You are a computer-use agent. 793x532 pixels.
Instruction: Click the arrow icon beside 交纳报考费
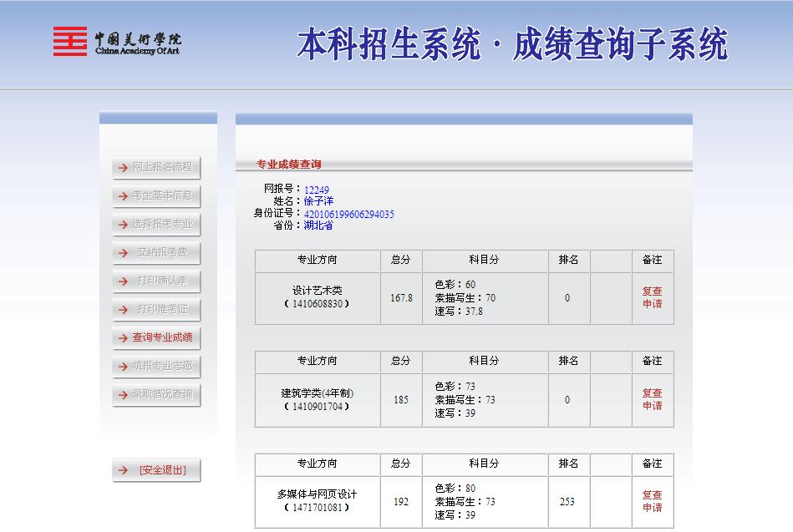pyautogui.click(x=123, y=252)
